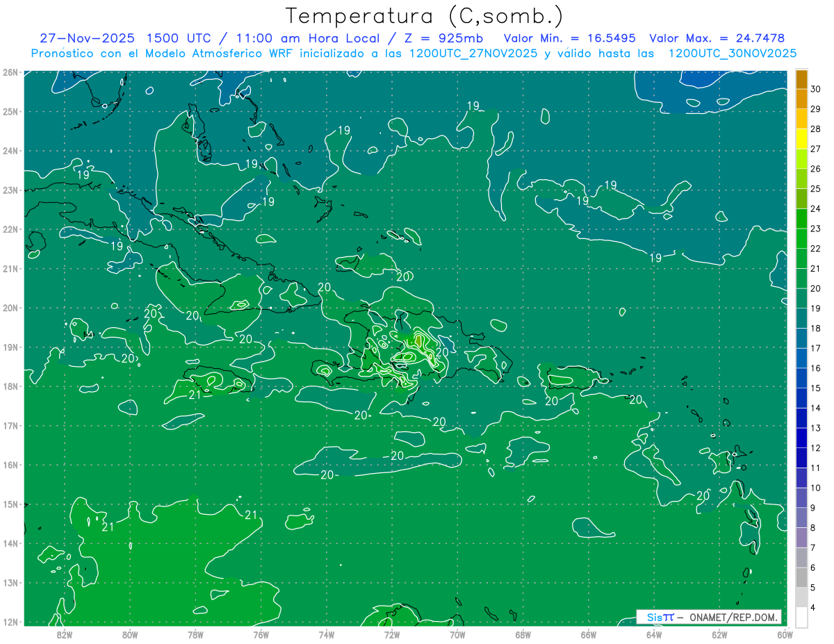Viewport: 834px width, 644px height.
Task: Pick the yellow swatch between 27 and 28
Action: (801, 139)
